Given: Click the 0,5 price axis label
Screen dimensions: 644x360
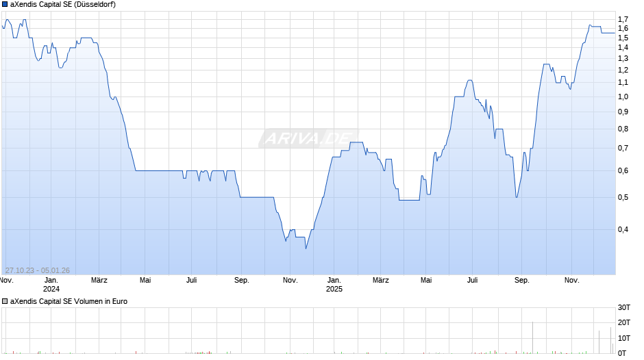Looking at the screenshot, I should tap(623, 197).
